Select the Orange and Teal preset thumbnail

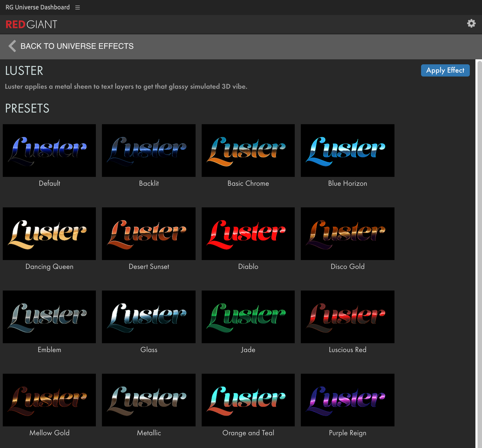[248, 400]
